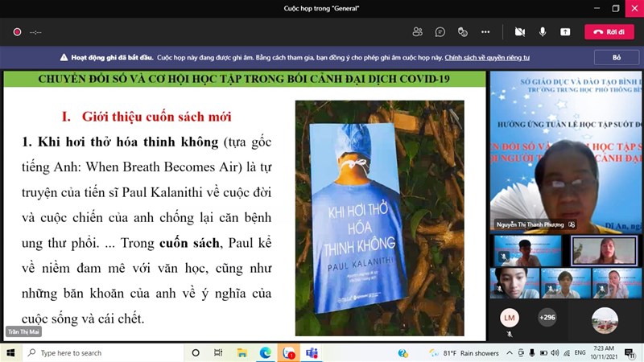Expand the hidden system tray icons chevron
This screenshot has width=644, height=362.
pos(510,353)
